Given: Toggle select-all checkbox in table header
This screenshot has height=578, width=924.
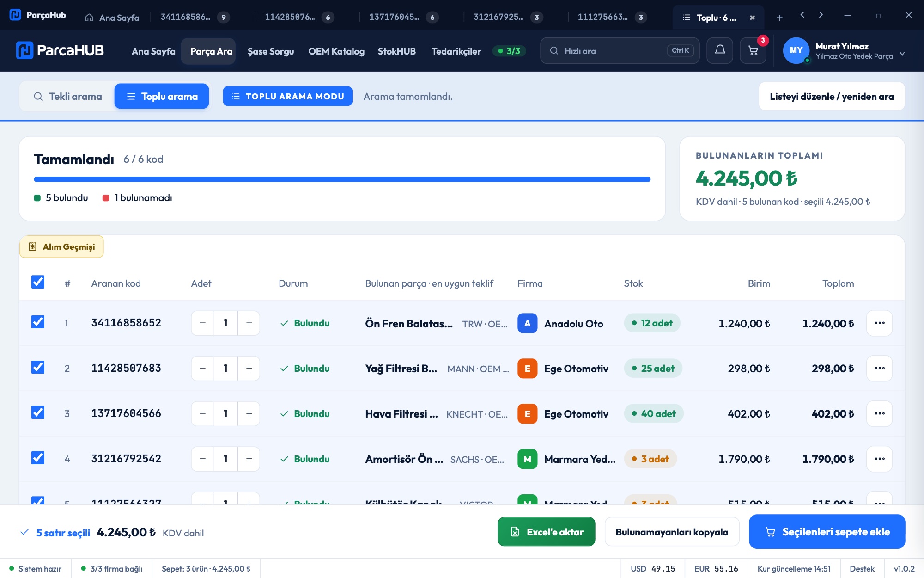Looking at the screenshot, I should click(x=38, y=282).
